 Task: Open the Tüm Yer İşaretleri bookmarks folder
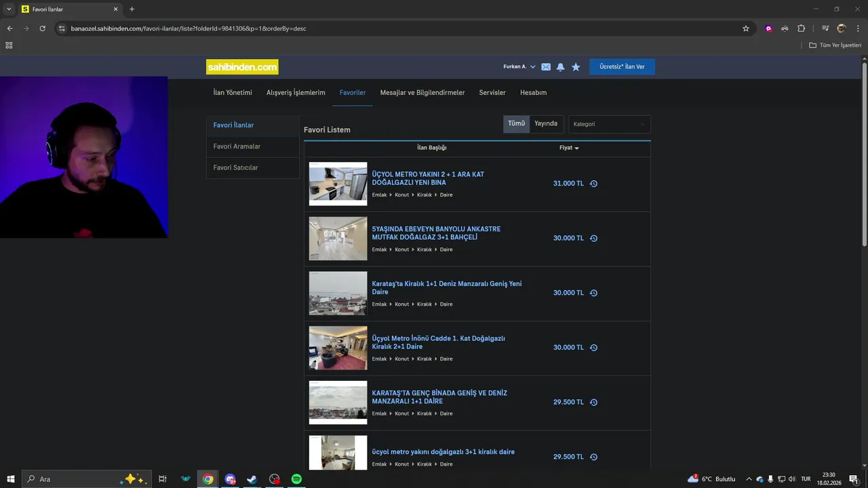(x=835, y=45)
